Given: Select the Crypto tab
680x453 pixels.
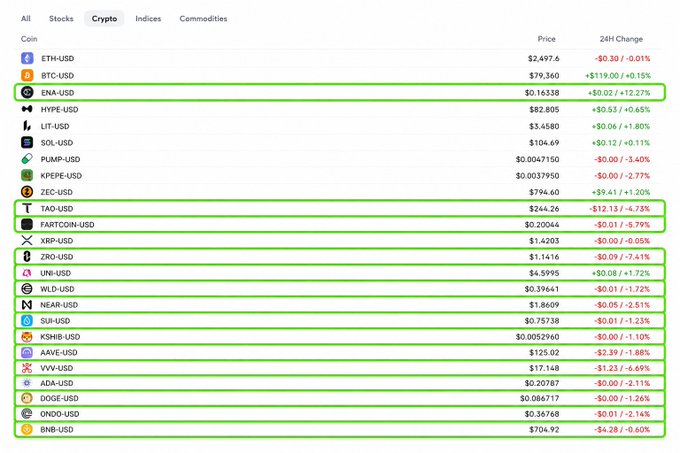Looking at the screenshot, I should 104,19.
